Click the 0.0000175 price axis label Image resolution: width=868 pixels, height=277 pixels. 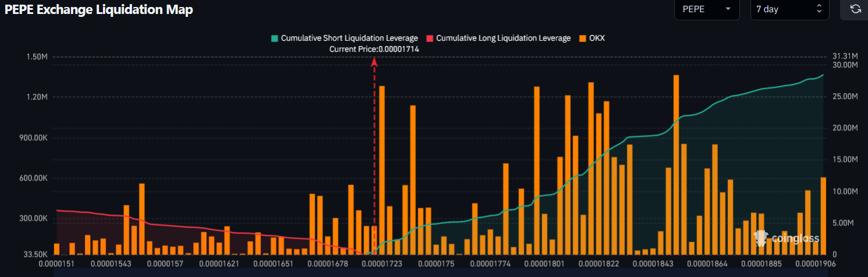click(x=436, y=264)
